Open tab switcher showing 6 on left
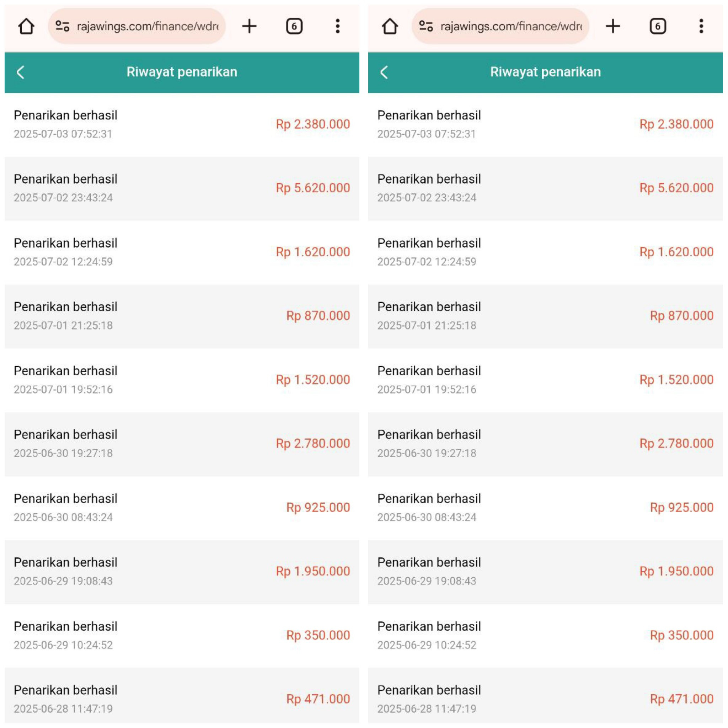The height and width of the screenshot is (728, 728). pyautogui.click(x=294, y=26)
